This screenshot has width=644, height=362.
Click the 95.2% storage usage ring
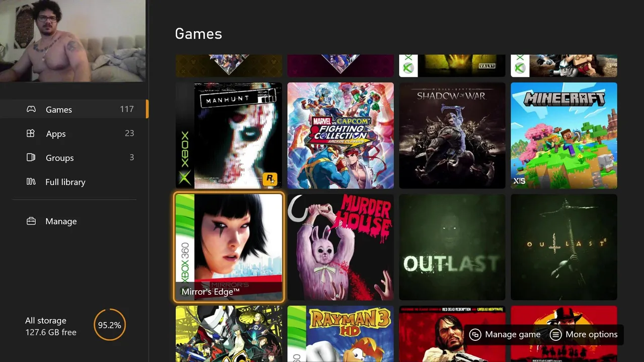click(x=109, y=325)
